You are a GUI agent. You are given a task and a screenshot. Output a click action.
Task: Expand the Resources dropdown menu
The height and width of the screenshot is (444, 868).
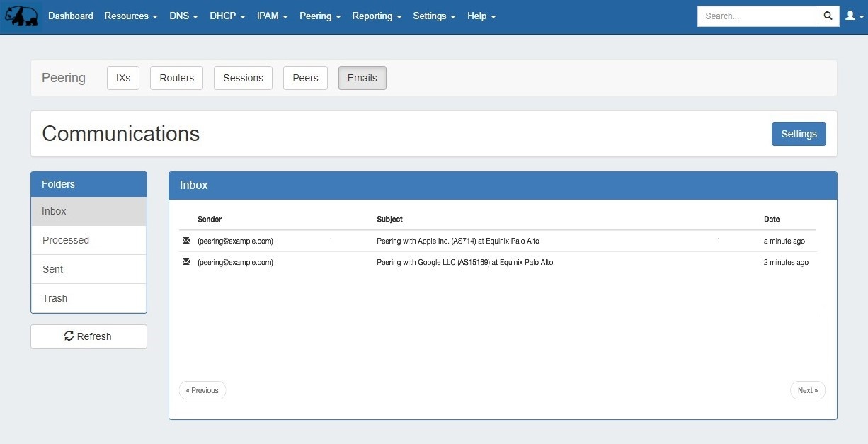[x=130, y=16]
